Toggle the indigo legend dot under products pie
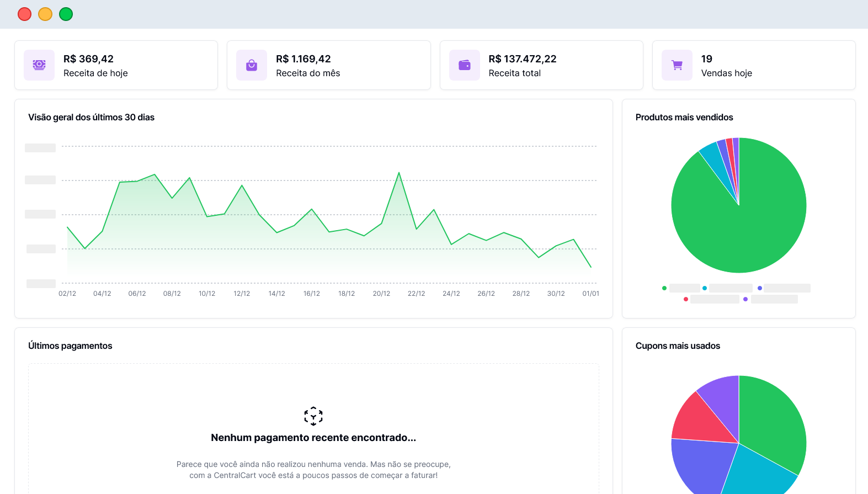The image size is (868, 494). 760,288
